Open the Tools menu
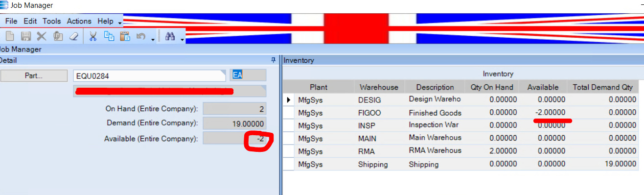This screenshot has width=644, height=195. (51, 21)
